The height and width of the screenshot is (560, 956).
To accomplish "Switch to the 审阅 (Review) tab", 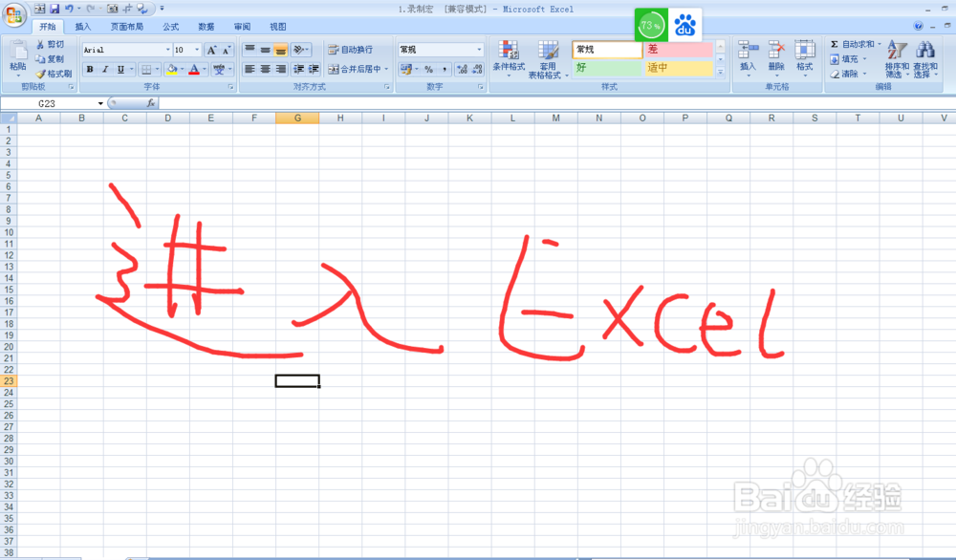I will point(242,26).
